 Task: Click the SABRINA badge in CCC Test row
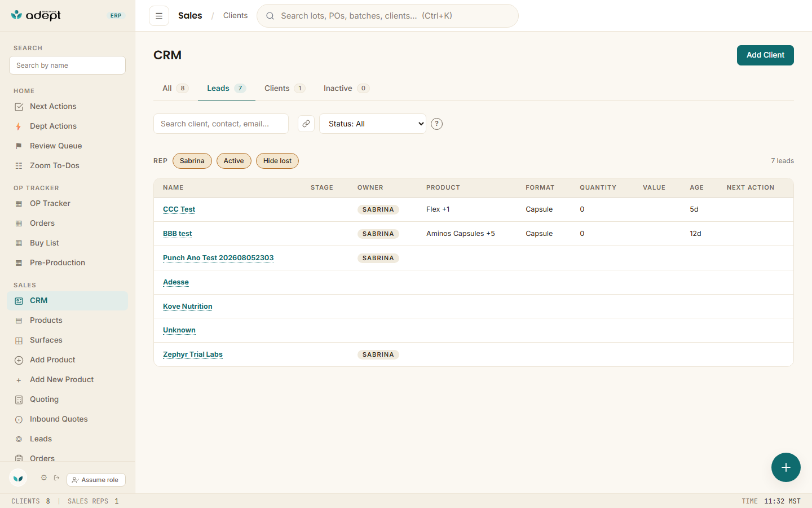pyautogui.click(x=378, y=209)
